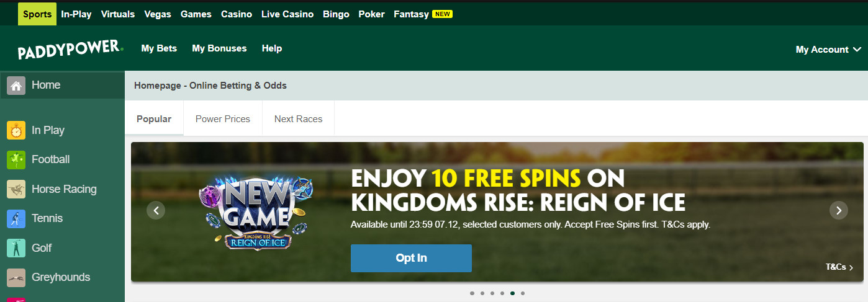Open the Greyhounds icon
This screenshot has width=868, height=302.
16,277
